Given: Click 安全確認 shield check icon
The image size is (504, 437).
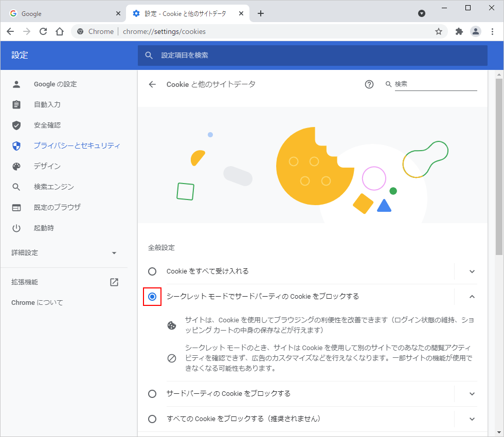Looking at the screenshot, I should coord(16,125).
